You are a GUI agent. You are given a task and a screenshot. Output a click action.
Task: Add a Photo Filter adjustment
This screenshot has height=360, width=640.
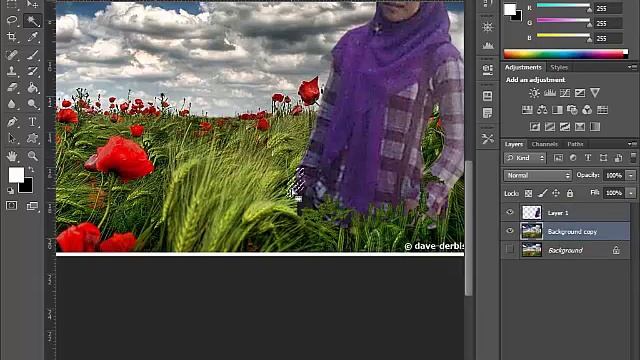pyautogui.click(x=572, y=110)
